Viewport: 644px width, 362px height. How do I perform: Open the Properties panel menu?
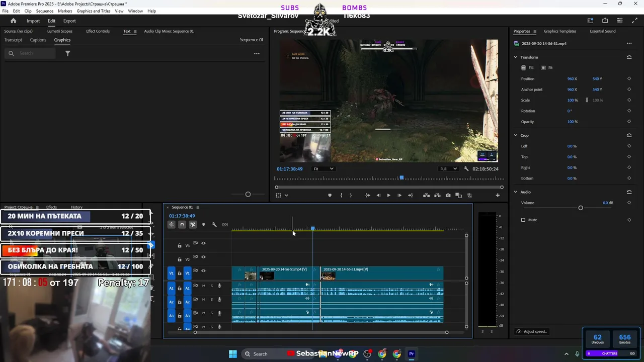[x=535, y=31]
